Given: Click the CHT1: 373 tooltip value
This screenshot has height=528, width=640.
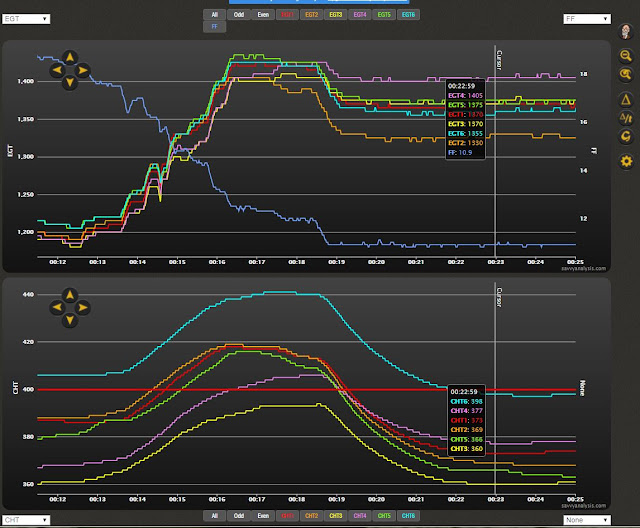Looking at the screenshot, I should [x=467, y=420].
